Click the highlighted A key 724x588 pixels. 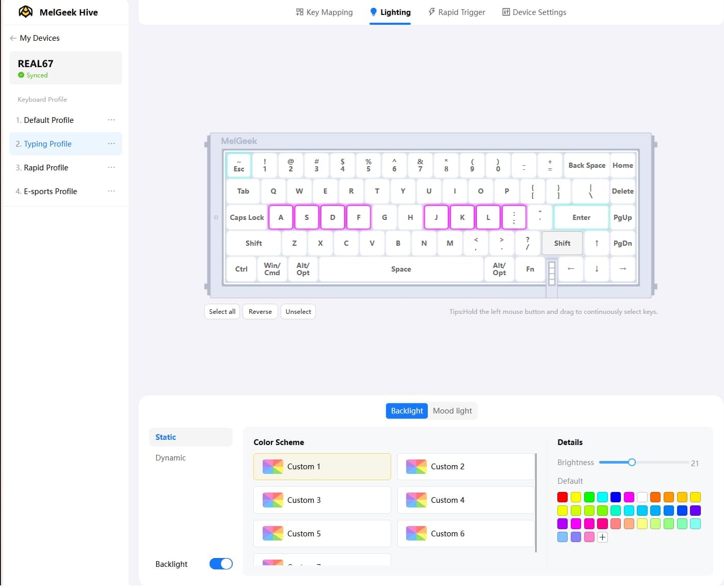pyautogui.click(x=281, y=217)
